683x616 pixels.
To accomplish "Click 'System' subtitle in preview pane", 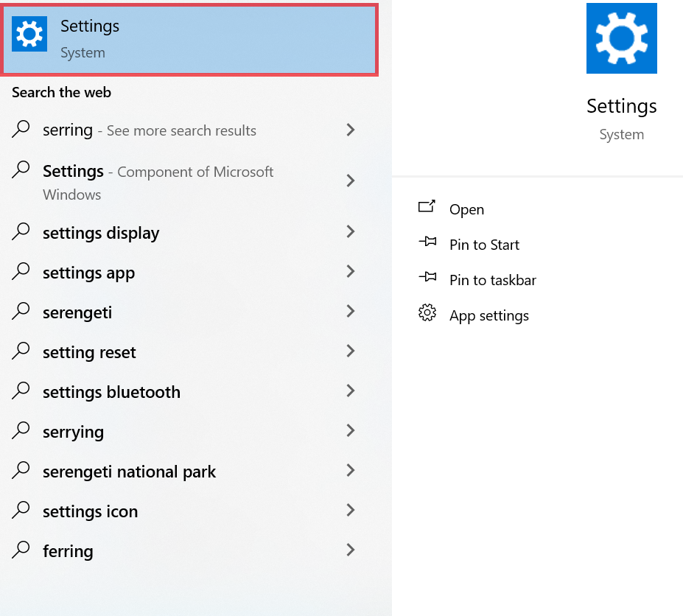I will (622, 135).
